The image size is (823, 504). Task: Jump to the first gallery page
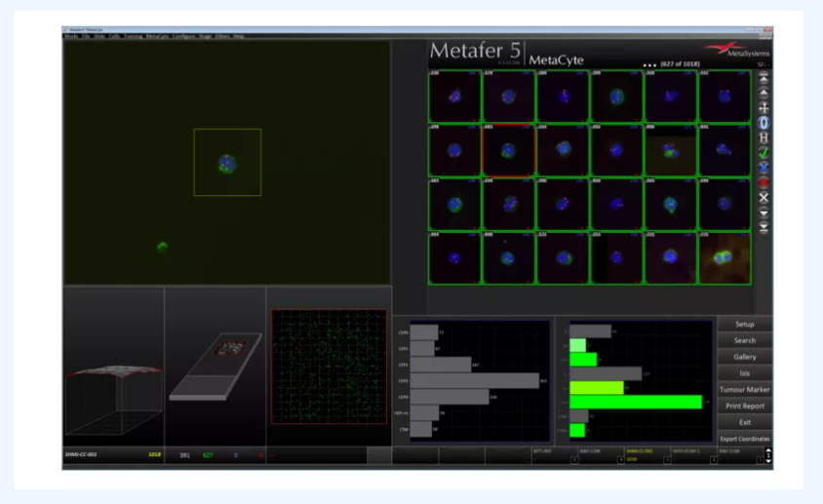click(x=764, y=79)
